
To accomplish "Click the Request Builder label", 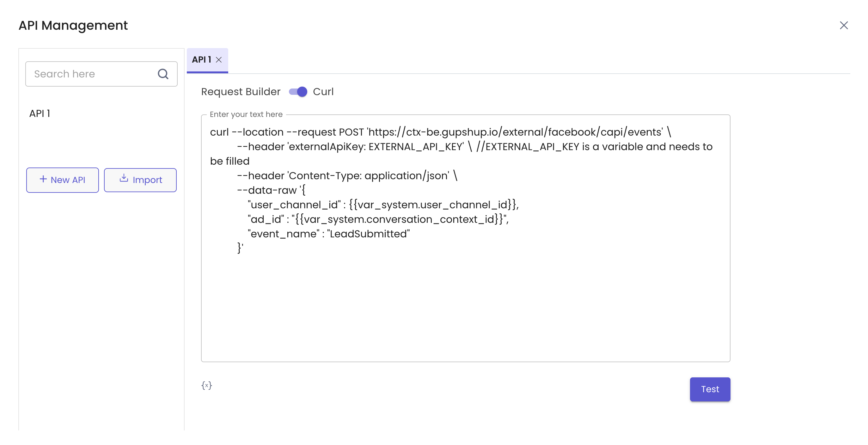I will coord(241,92).
